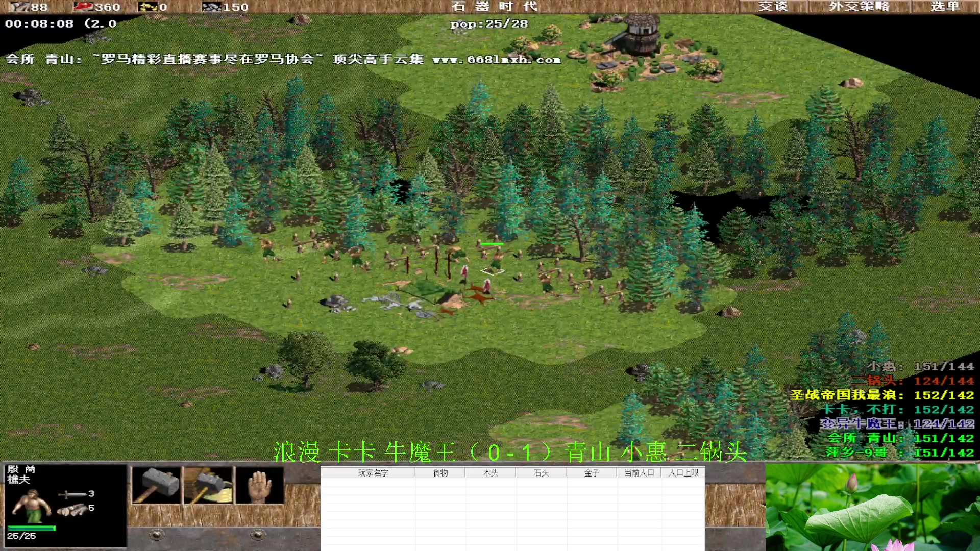Click the 食物 column header
980x551 pixels.
point(440,473)
